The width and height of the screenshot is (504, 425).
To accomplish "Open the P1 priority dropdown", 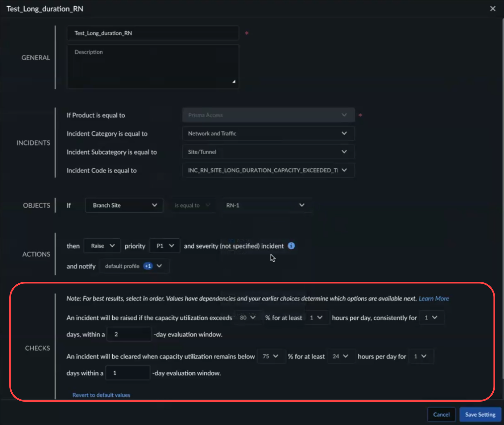I will point(165,246).
